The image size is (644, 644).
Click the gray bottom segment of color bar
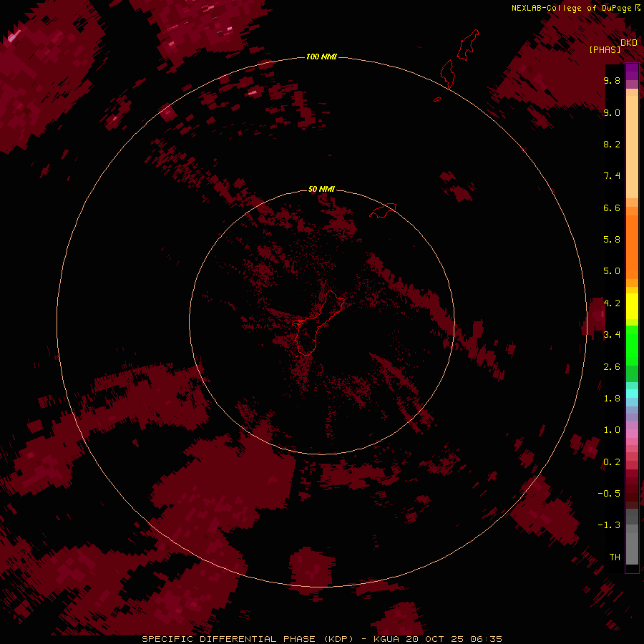632,538
